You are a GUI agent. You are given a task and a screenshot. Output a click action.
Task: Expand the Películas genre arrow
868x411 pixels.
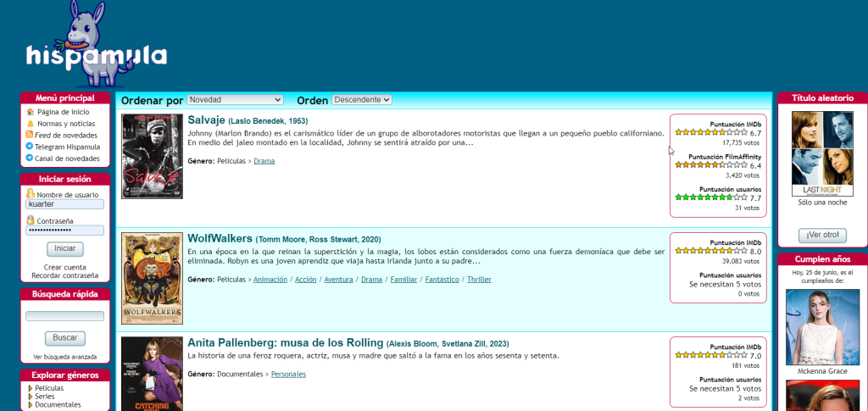(31, 388)
